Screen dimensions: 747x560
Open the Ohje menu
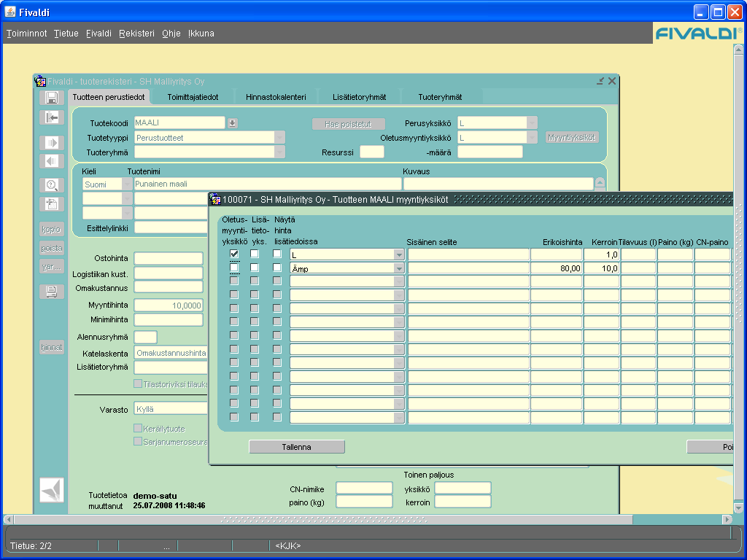coord(171,34)
